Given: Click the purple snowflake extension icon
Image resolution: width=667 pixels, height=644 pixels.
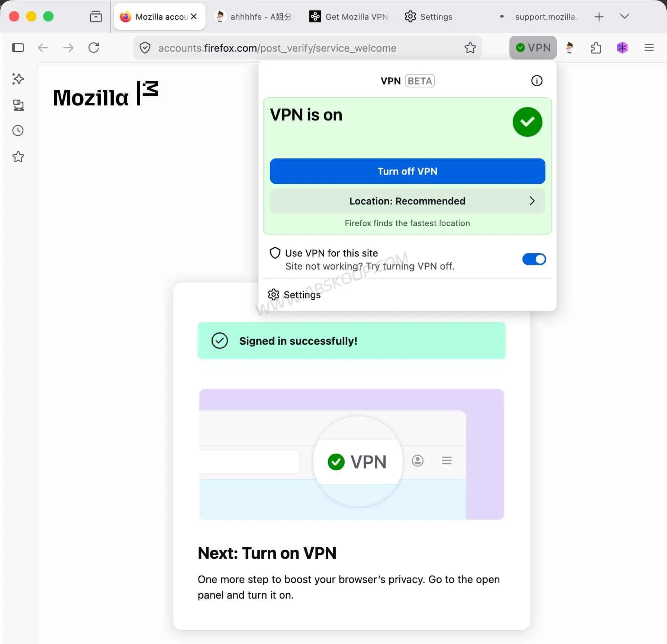Looking at the screenshot, I should click(x=622, y=48).
